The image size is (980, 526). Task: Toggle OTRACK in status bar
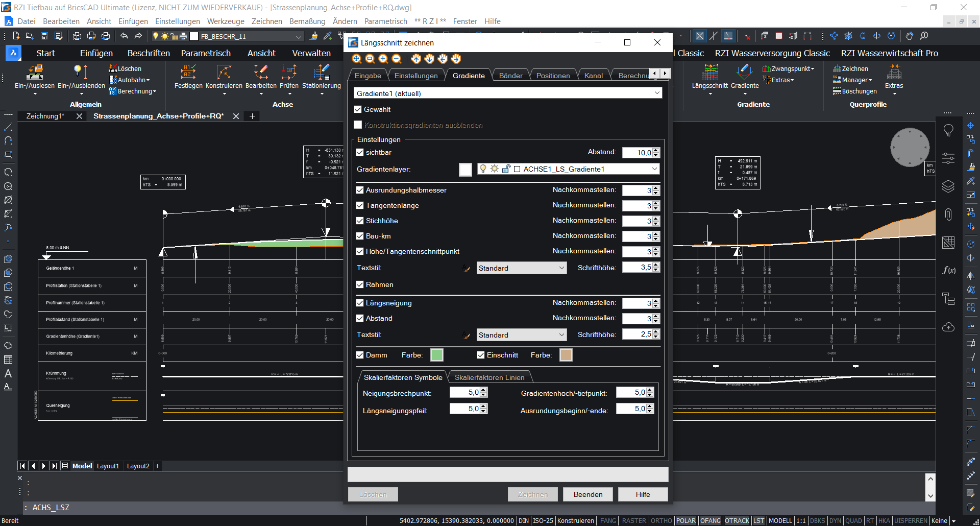pos(737,520)
